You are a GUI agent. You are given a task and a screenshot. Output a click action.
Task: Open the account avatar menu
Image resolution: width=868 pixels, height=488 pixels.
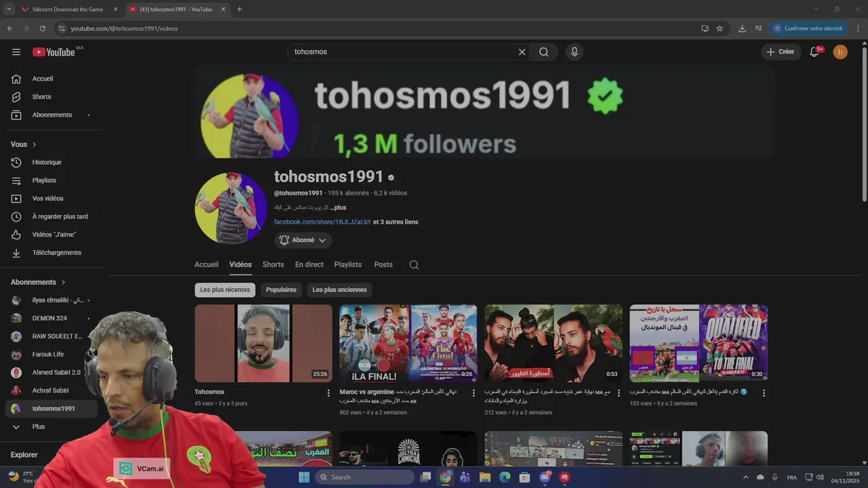pyautogui.click(x=840, y=52)
